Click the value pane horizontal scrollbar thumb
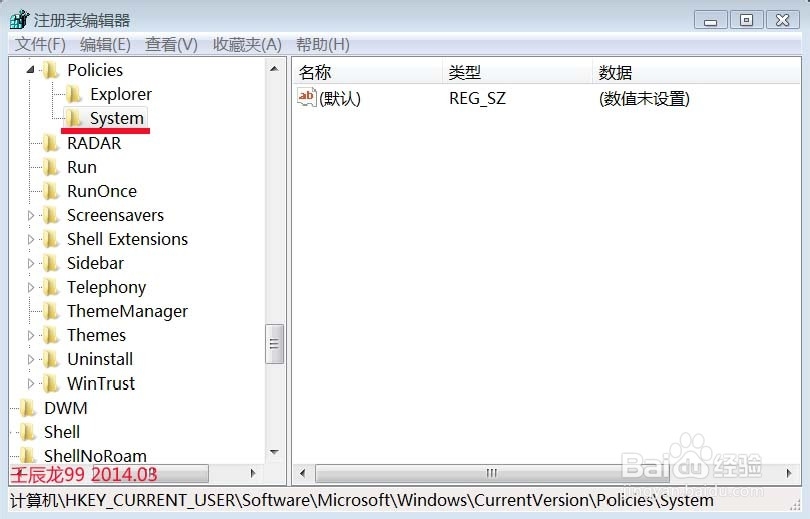This screenshot has width=810, height=519. coord(491,473)
